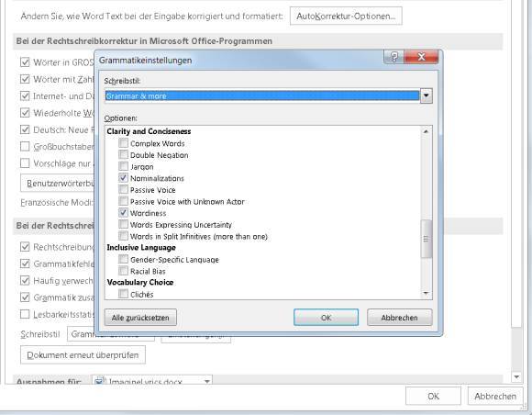Confirm grammar settings with OK
The height and width of the screenshot is (415, 532).
tap(326, 318)
